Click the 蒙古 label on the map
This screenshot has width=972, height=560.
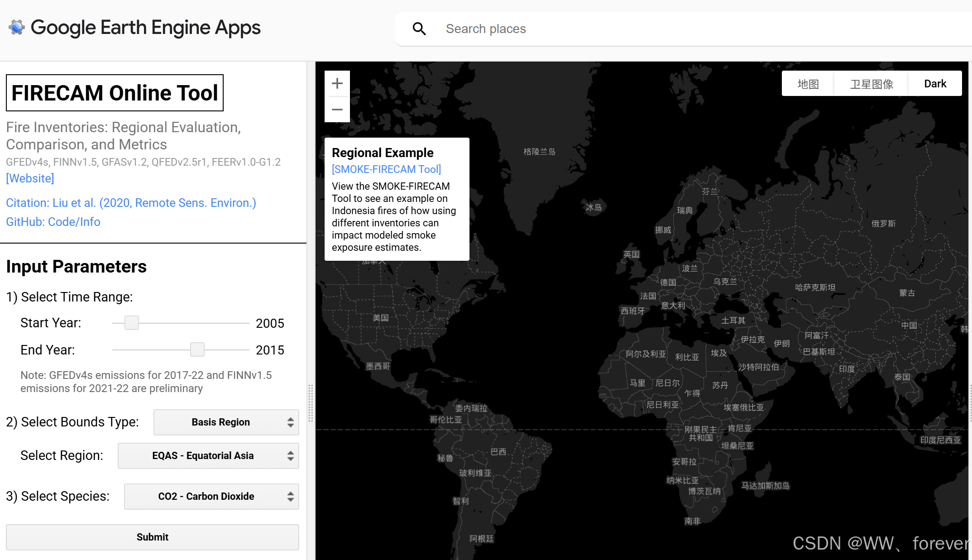[907, 293]
